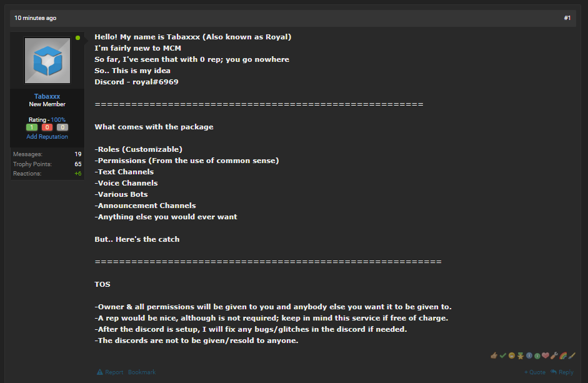
Task: Select the blue info reaction icon
Action: click(x=528, y=356)
